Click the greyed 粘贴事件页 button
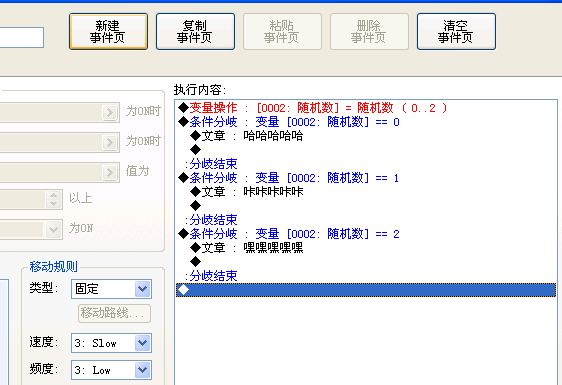Image resolution: width=562 pixels, height=385 pixels. [x=282, y=32]
